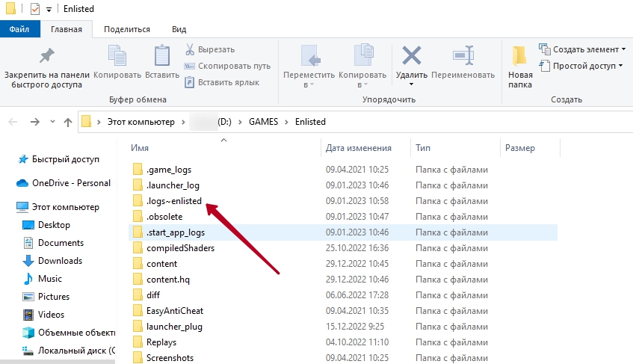Screen dimensions: 633x364
Task: Select the content.hq folder
Action: point(168,280)
